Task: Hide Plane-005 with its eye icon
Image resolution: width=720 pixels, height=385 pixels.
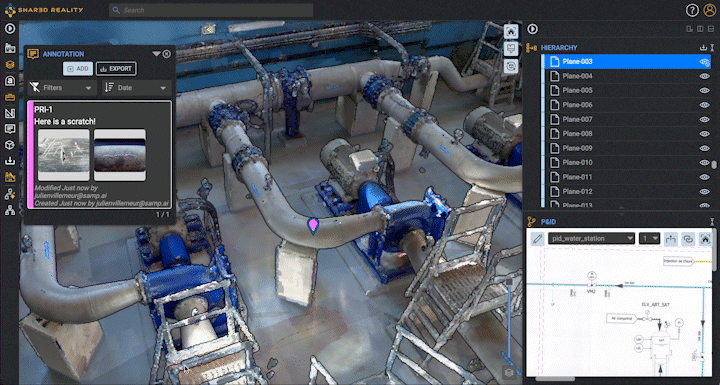Action: click(x=704, y=91)
